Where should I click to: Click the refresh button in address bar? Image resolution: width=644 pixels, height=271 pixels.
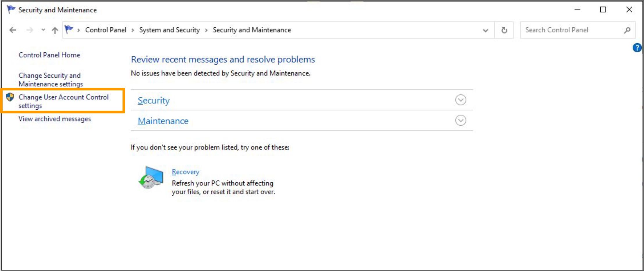click(x=504, y=30)
